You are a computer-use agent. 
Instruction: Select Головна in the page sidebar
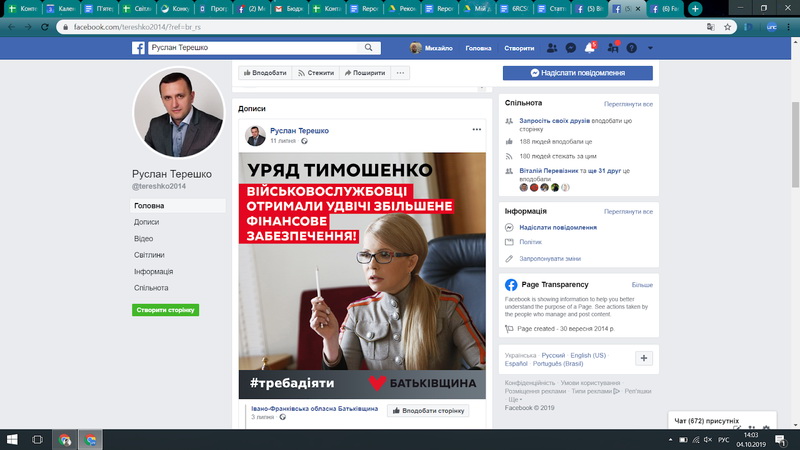point(178,206)
